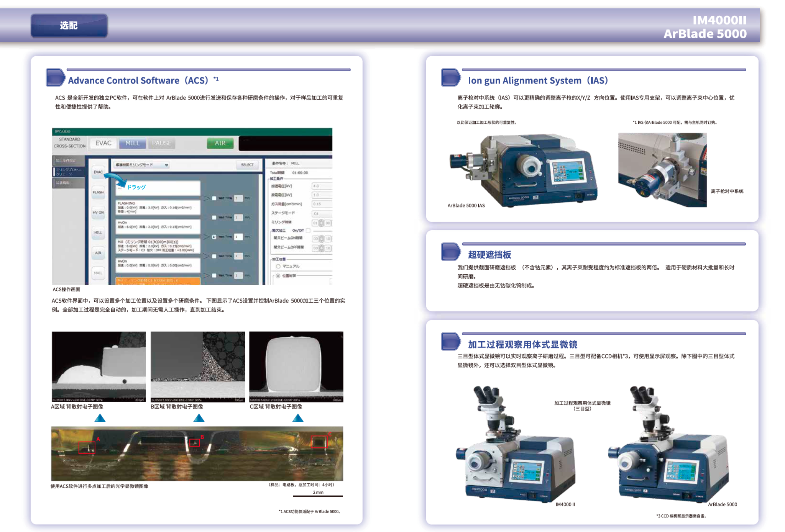
Task: Open the B区域 backscattered electron image
Action: (198, 367)
